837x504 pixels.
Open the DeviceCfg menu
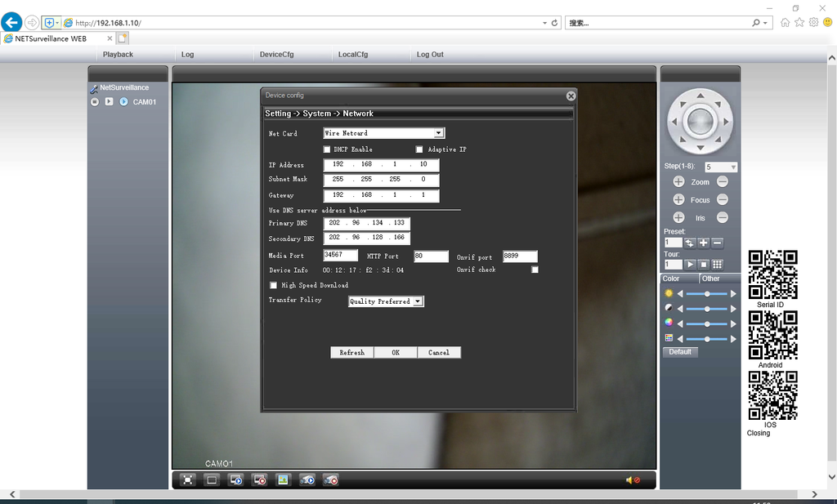click(276, 55)
